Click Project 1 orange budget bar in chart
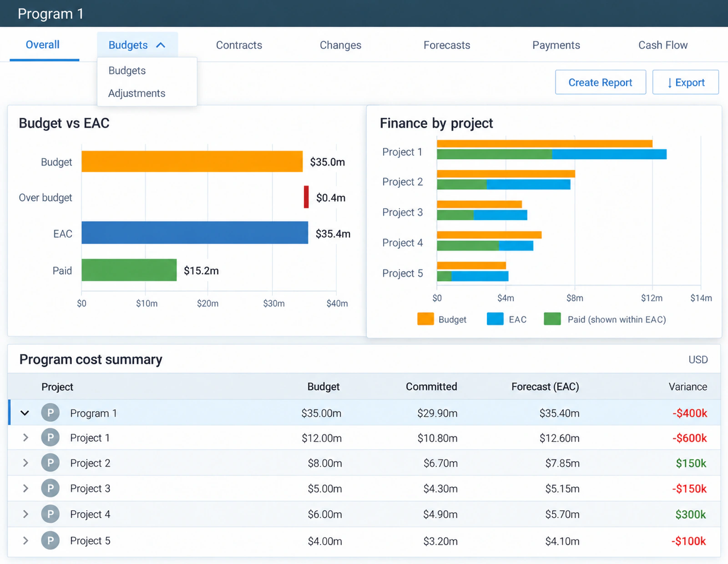Viewport: 728px width, 564px height. [x=545, y=144]
